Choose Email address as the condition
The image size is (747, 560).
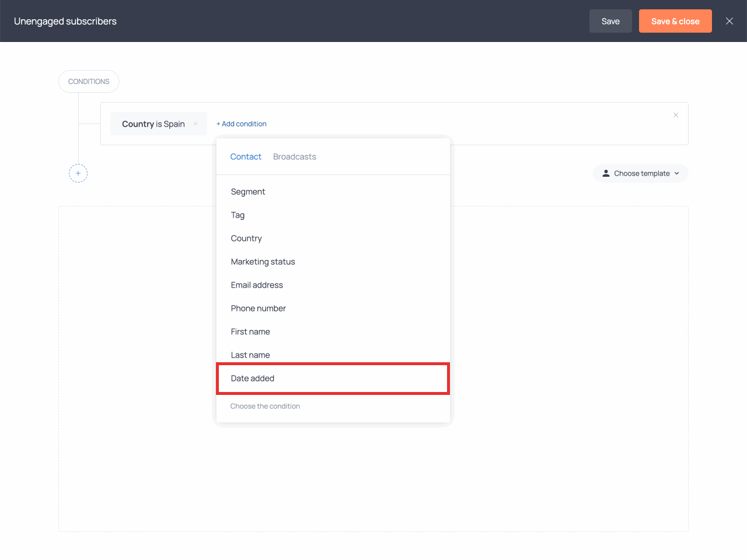click(x=257, y=285)
